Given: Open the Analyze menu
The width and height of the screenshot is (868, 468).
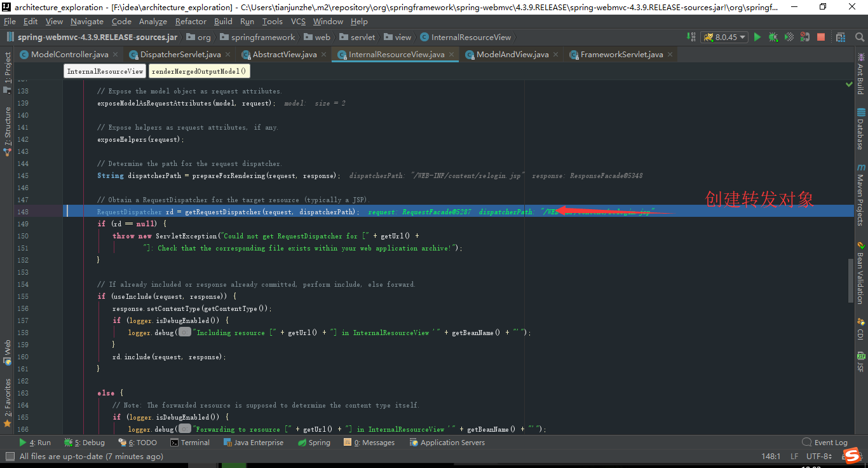Looking at the screenshot, I should coord(153,21).
